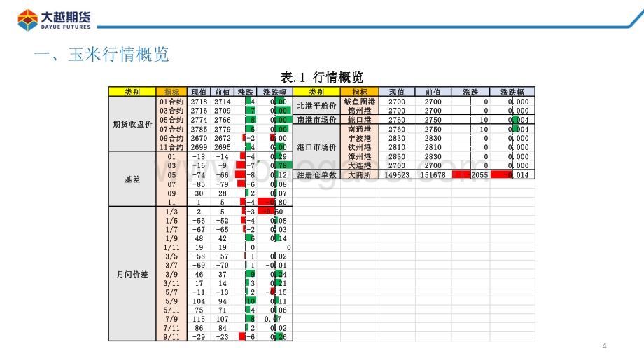This screenshot has width=644, height=363.
Task: Select the '3/11' spread row label
Action: (171, 283)
